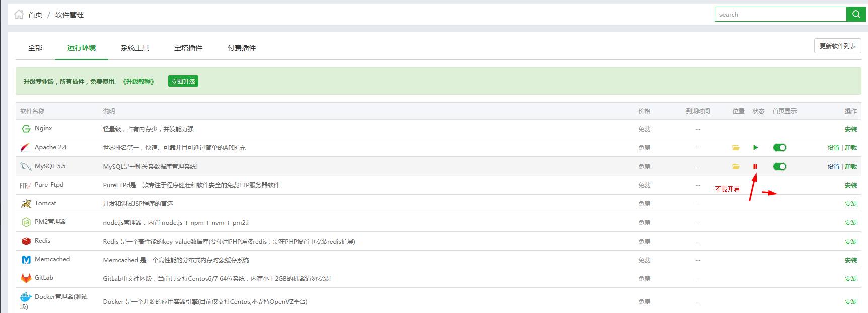Select the 运行环境 tab
The height and width of the screenshot is (313, 868).
coord(82,48)
